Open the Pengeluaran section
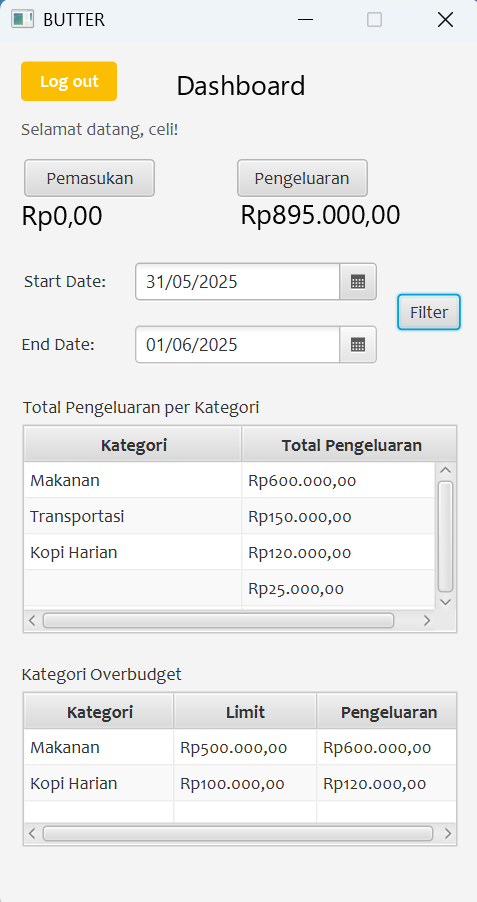 click(302, 178)
